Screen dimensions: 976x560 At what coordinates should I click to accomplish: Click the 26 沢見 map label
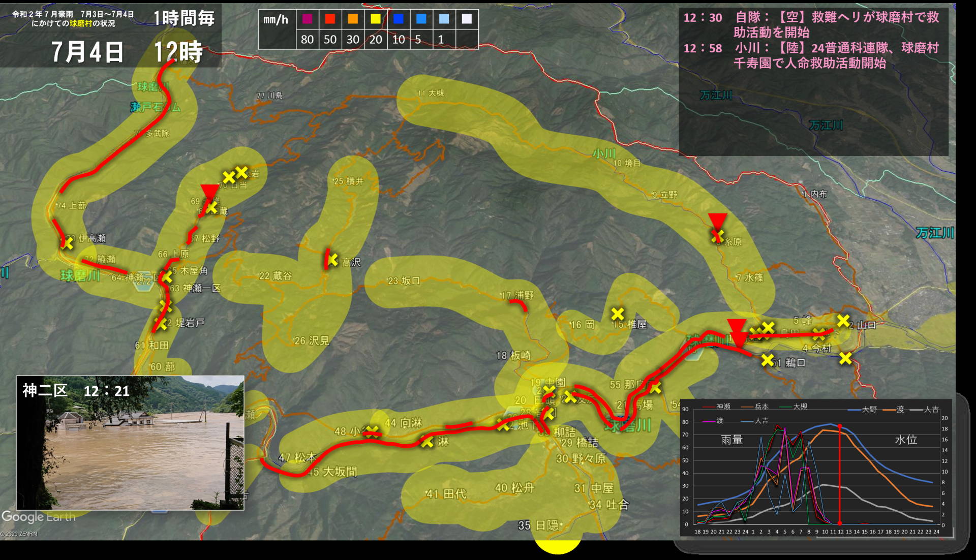pos(312,340)
